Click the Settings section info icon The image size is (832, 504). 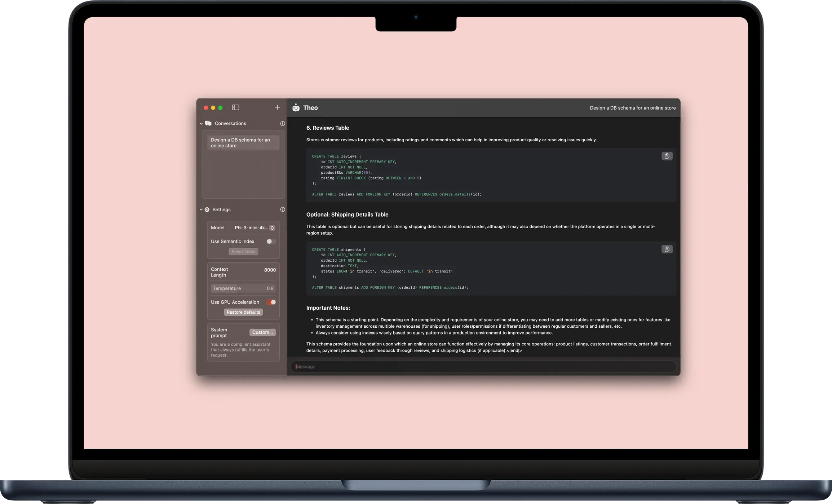pos(283,210)
